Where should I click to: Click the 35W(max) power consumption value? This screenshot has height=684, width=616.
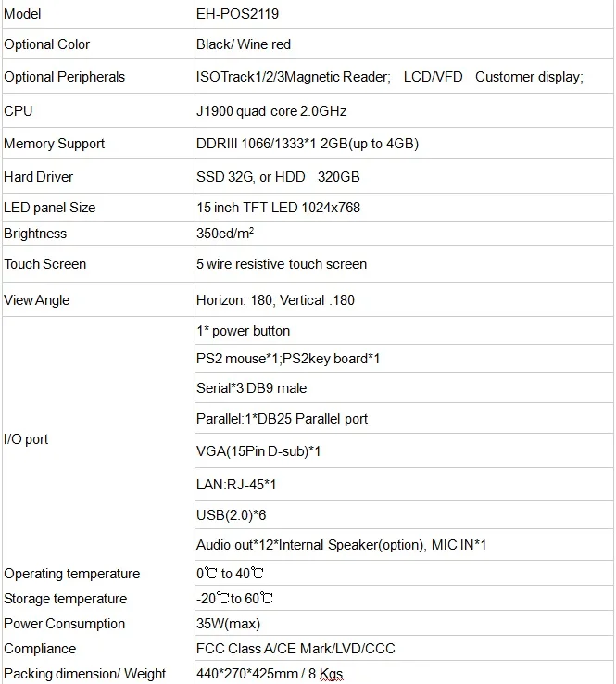point(228,624)
